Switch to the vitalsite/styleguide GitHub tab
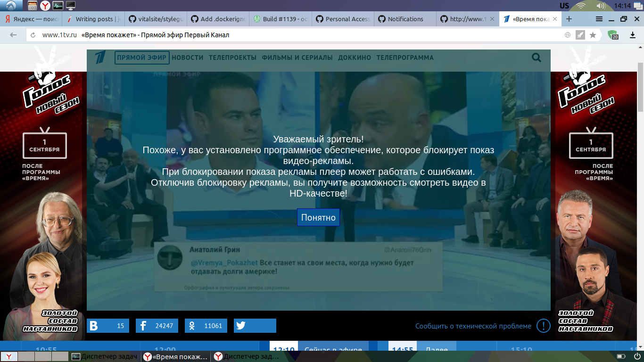The height and width of the screenshot is (362, 644). pos(156,19)
